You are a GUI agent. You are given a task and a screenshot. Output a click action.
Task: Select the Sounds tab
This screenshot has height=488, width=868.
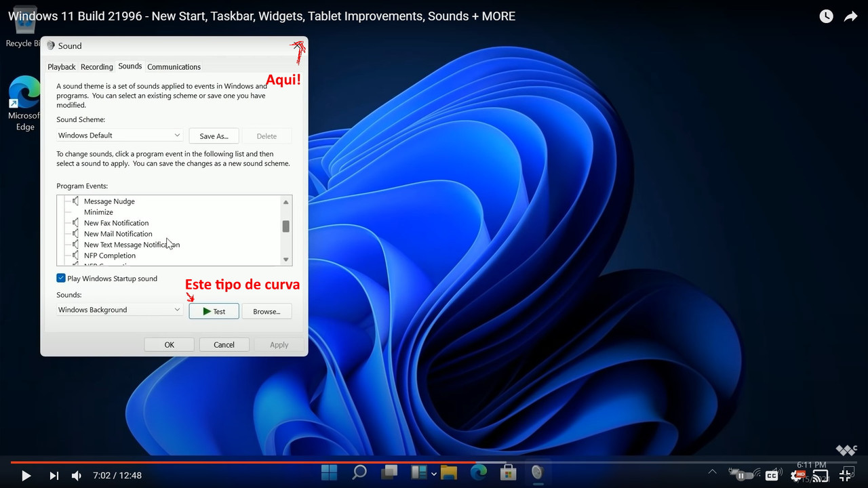point(130,66)
